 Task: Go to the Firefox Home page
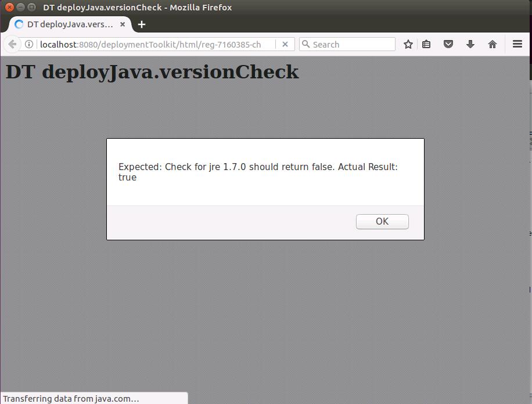pyautogui.click(x=493, y=44)
